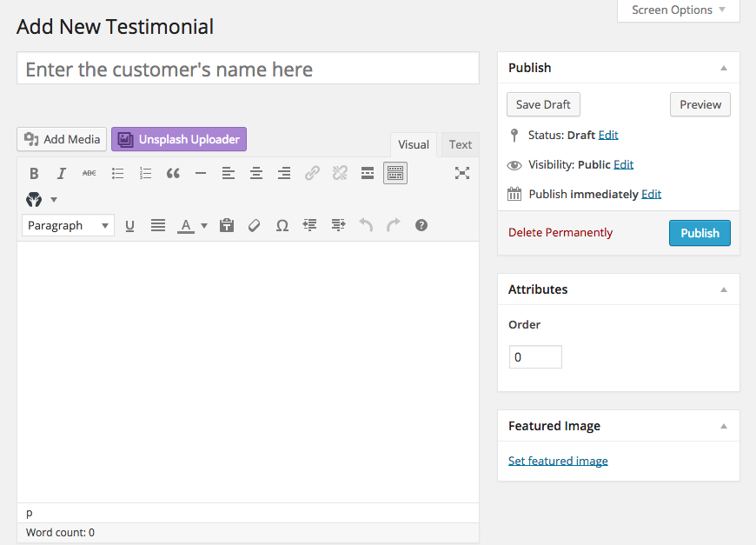The height and width of the screenshot is (545, 756).
Task: Open the Paragraph format dropdown
Action: (x=68, y=225)
